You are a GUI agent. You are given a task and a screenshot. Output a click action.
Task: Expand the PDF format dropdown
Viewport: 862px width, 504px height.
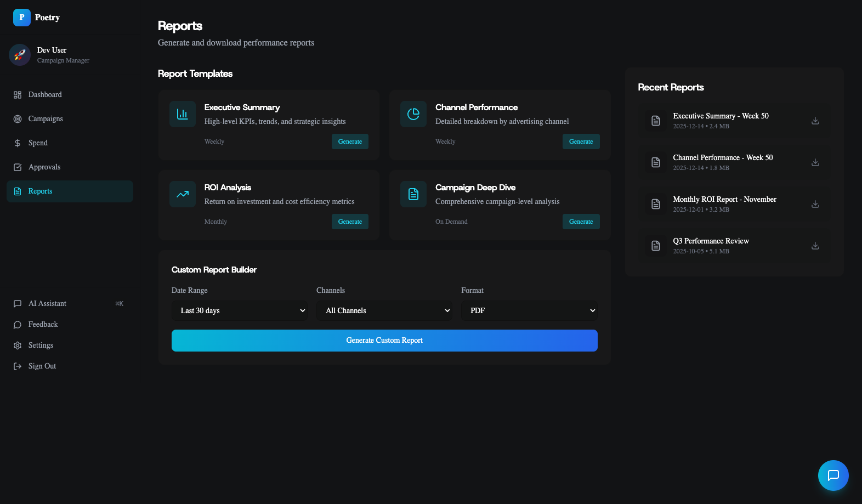point(529,310)
